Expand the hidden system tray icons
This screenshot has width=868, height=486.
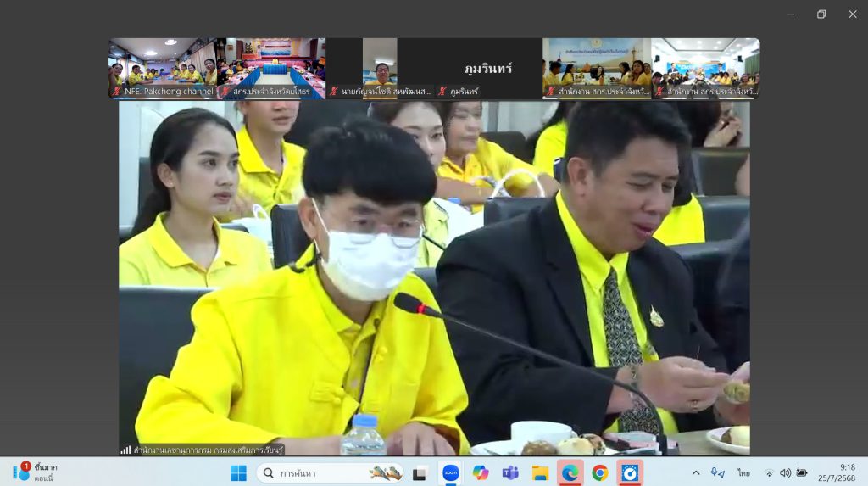[x=696, y=472]
